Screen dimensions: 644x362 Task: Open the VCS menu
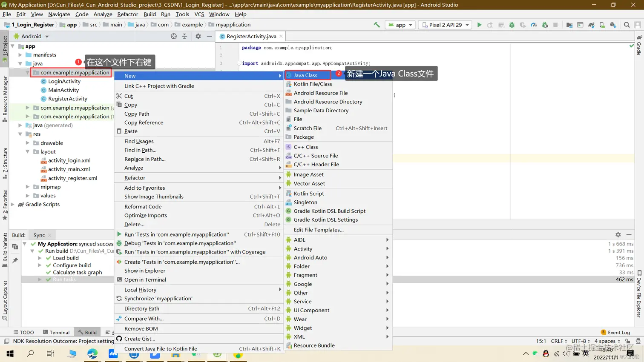click(199, 14)
